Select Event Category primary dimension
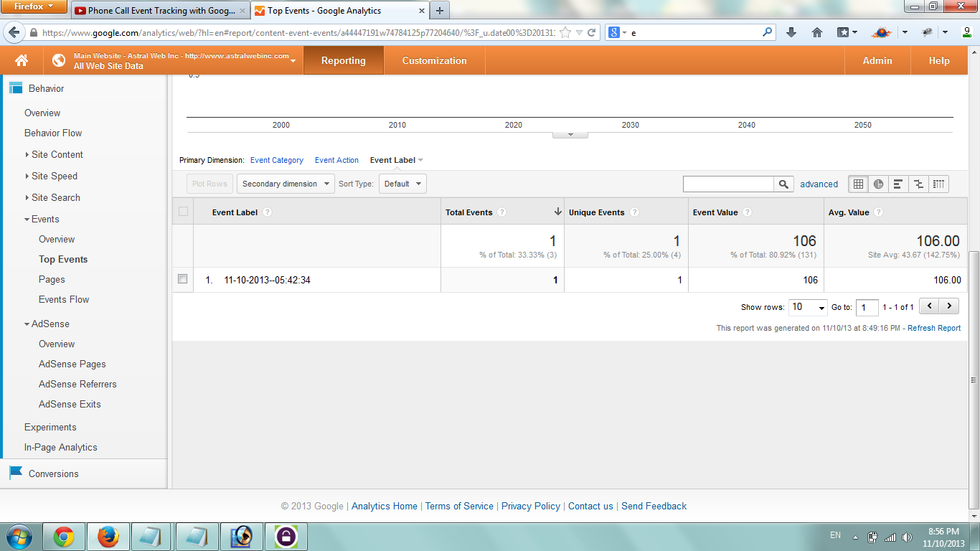 click(277, 160)
